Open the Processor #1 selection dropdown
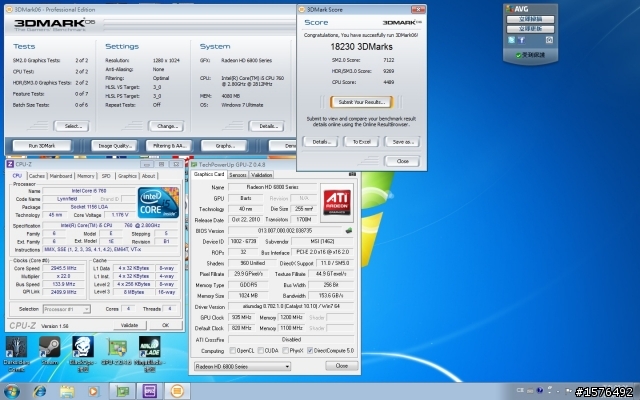 click(67, 309)
